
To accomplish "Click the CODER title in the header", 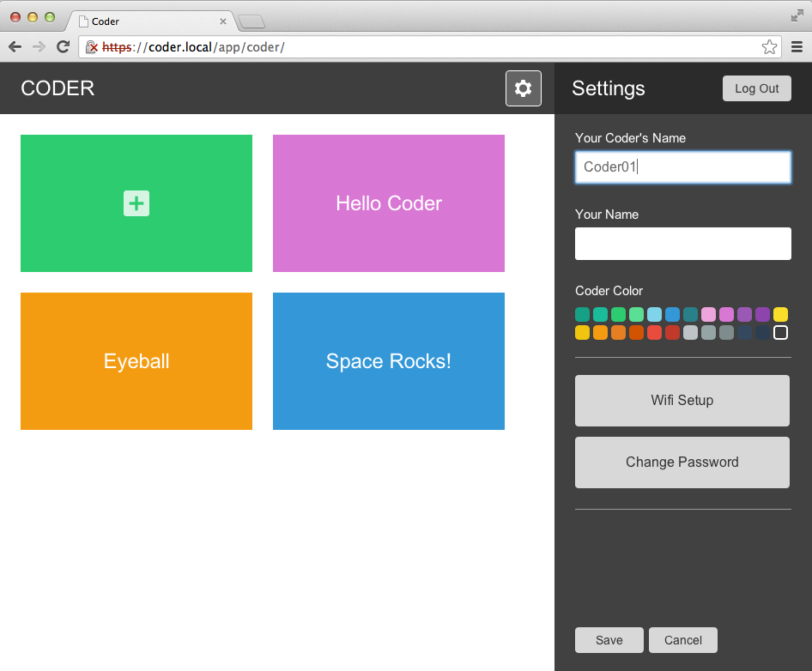I will [58, 88].
